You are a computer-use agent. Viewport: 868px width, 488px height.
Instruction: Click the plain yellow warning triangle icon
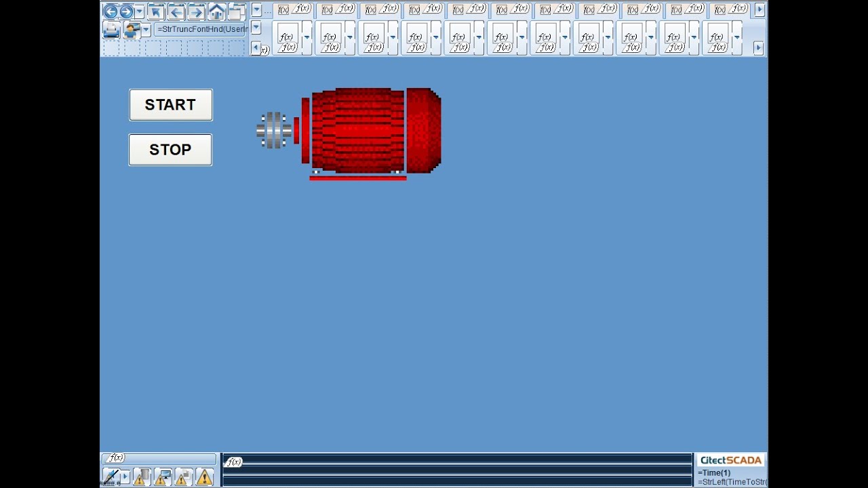pyautogui.click(x=204, y=477)
